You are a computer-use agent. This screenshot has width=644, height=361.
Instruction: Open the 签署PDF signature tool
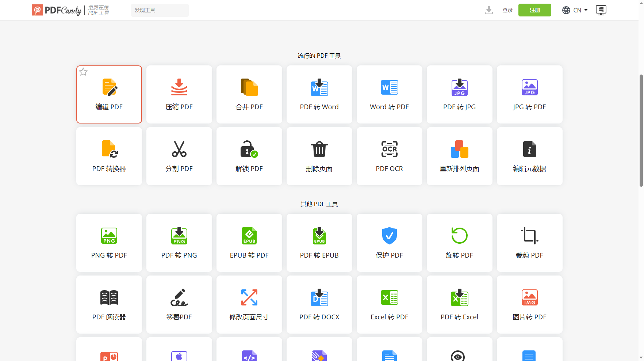click(x=179, y=298)
